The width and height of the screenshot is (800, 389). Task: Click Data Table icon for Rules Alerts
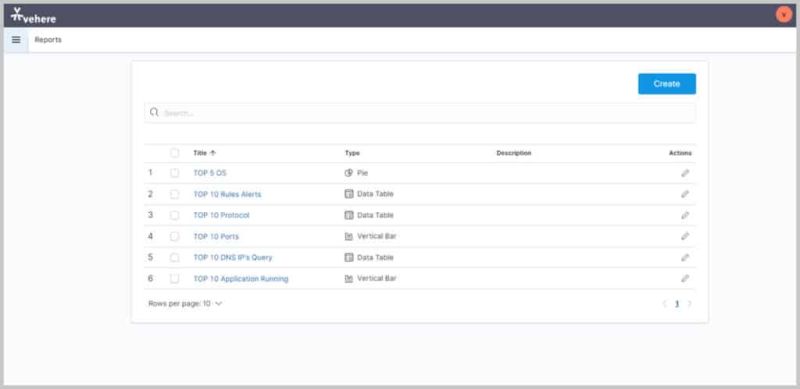(x=349, y=194)
